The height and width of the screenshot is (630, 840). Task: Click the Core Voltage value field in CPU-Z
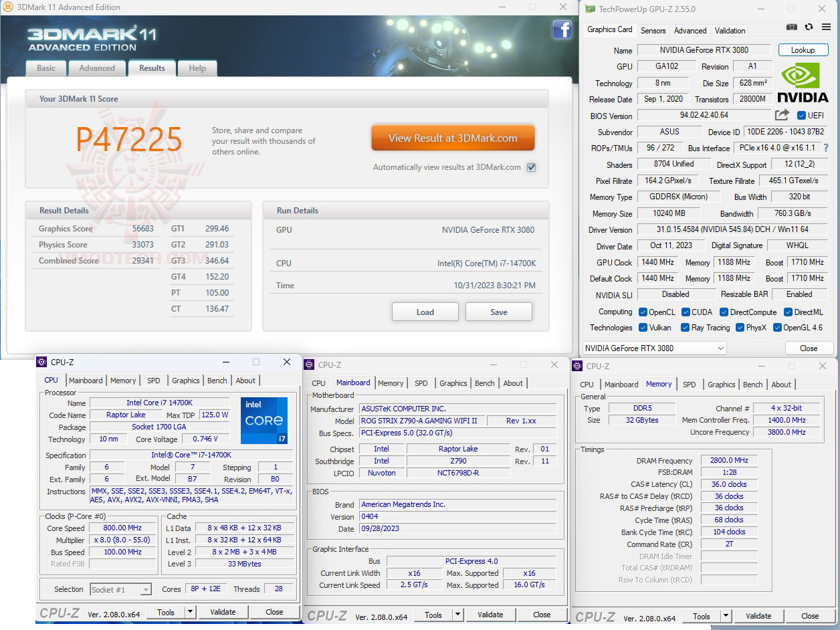pyautogui.click(x=205, y=439)
